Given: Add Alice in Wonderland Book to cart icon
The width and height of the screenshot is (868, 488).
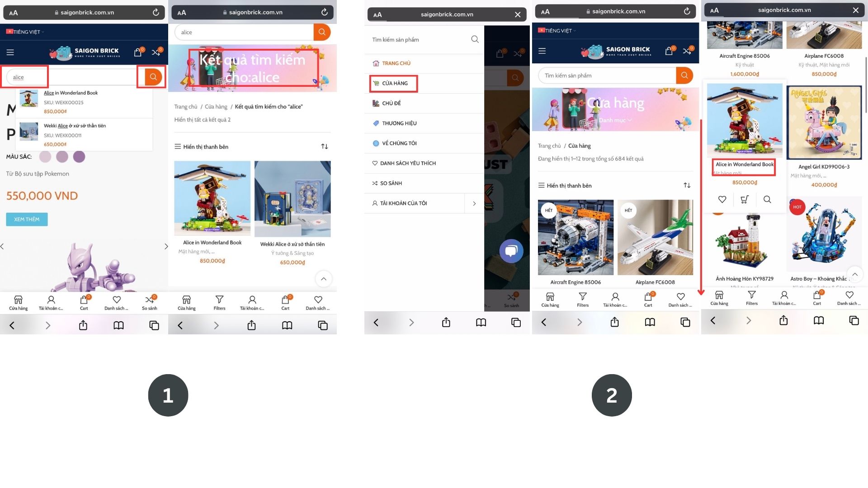Looking at the screenshot, I should pos(745,199).
